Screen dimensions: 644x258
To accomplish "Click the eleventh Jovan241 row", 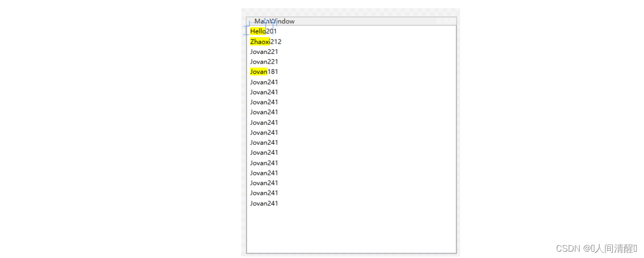I will 264,183.
